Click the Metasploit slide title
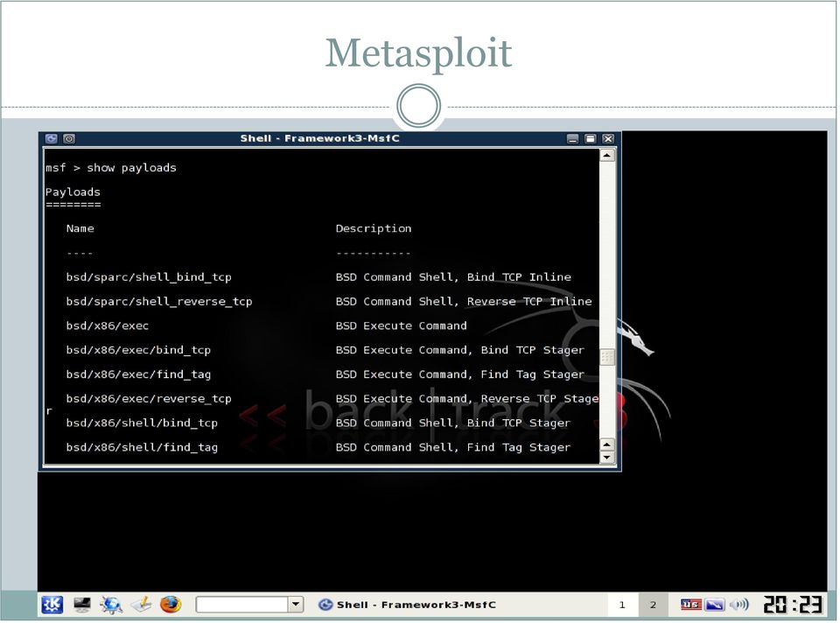Image resolution: width=840 pixels, height=623 pixels. click(x=418, y=53)
